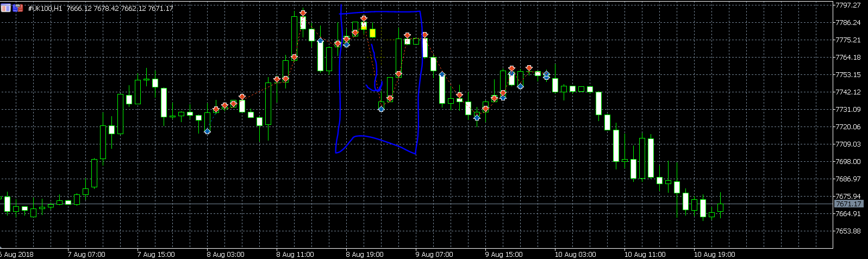Viewport: 868px width, 259px height.
Task: Click the 7786.24 price axis label
Action: pyautogui.click(x=849, y=22)
